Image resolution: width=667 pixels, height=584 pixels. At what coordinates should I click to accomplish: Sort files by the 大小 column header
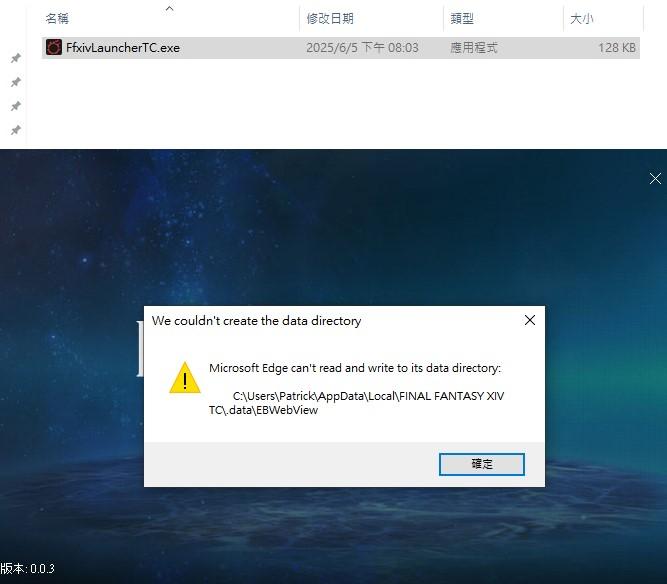coord(581,18)
